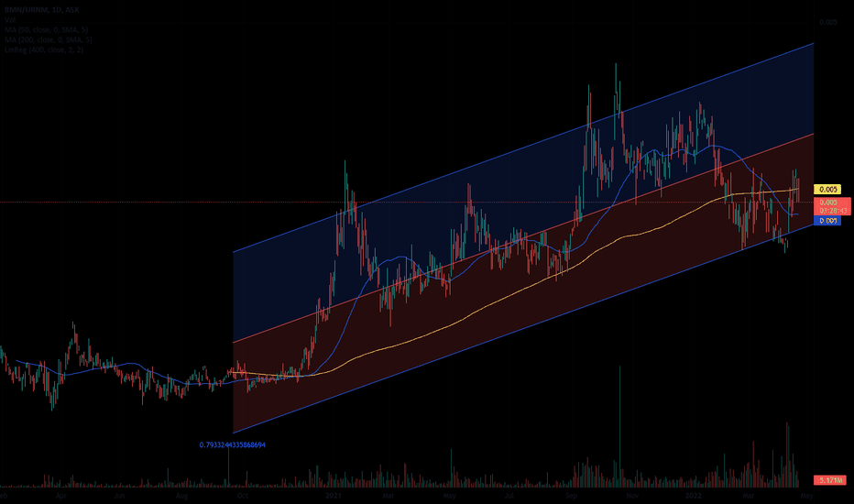
Task: Click the Jun label on time axis
Action: 119,496
